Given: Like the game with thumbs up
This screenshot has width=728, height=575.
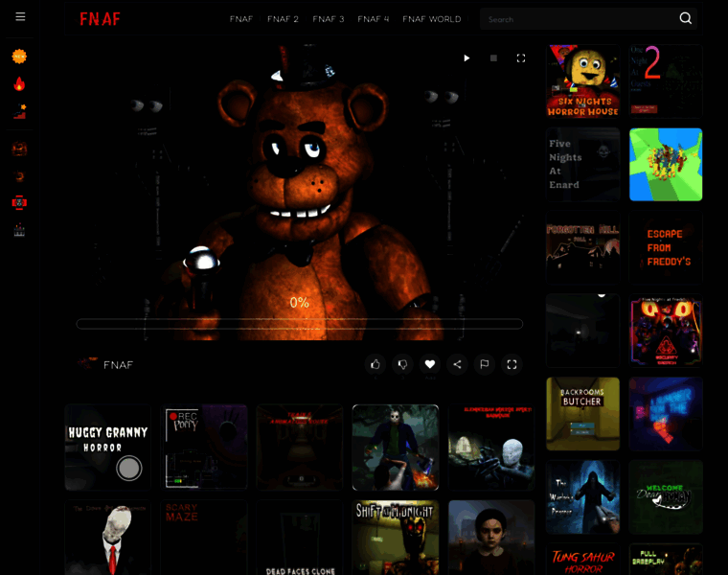Looking at the screenshot, I should (x=375, y=364).
